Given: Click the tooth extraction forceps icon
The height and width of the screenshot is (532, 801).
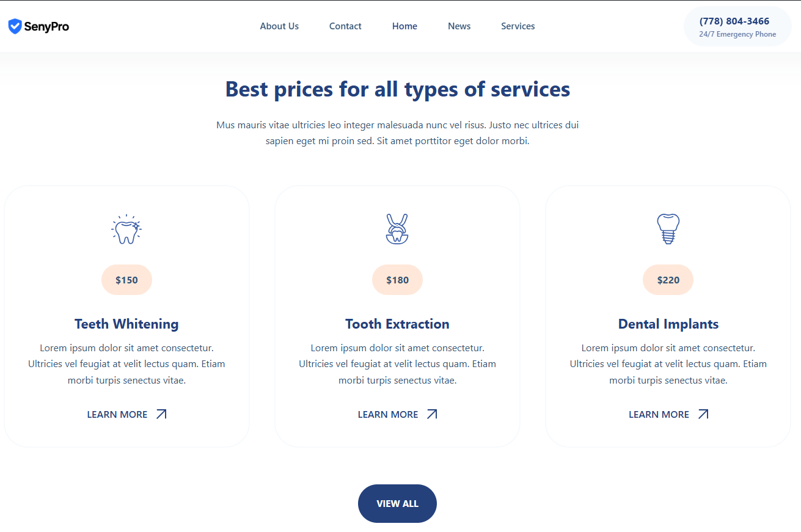Looking at the screenshot, I should coord(397,229).
